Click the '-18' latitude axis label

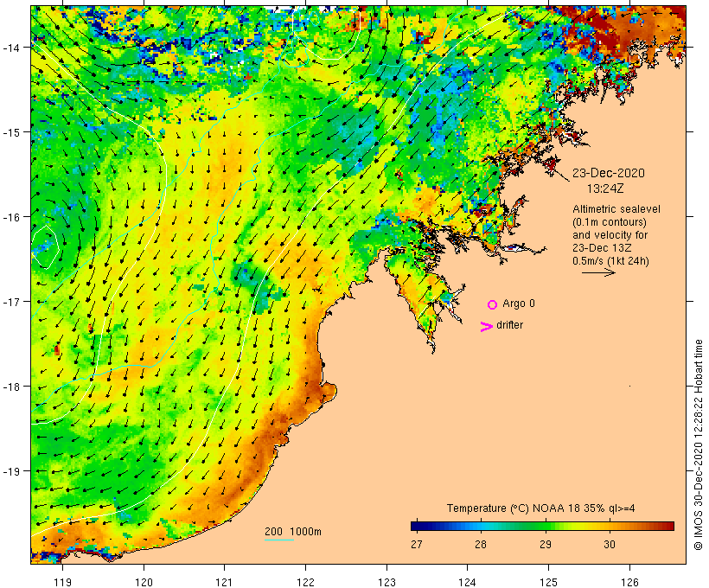11,387
